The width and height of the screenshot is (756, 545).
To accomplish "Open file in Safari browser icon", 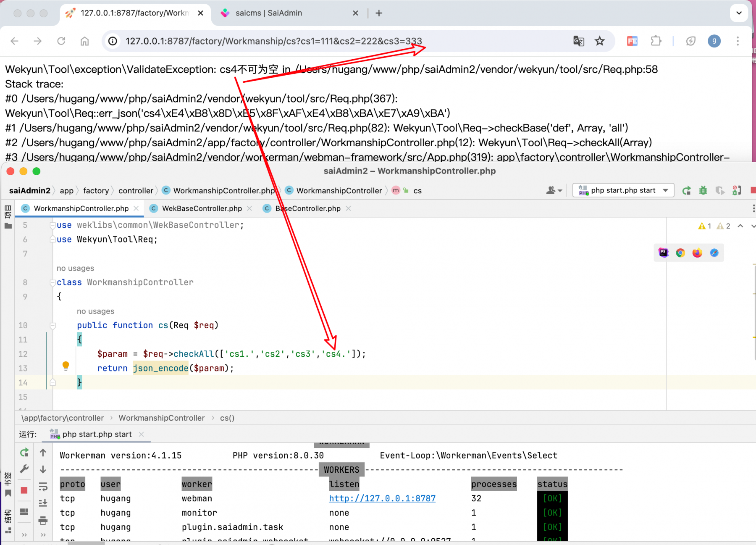I will [x=714, y=253].
